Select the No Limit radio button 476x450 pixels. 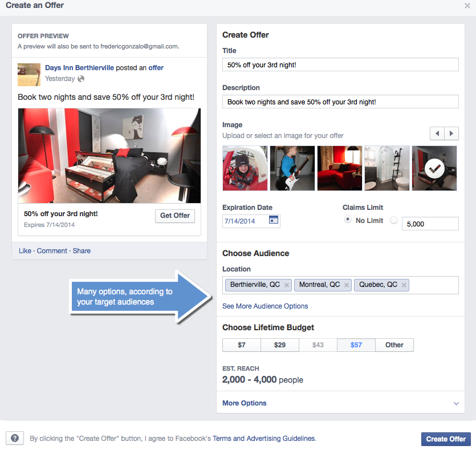pos(348,220)
